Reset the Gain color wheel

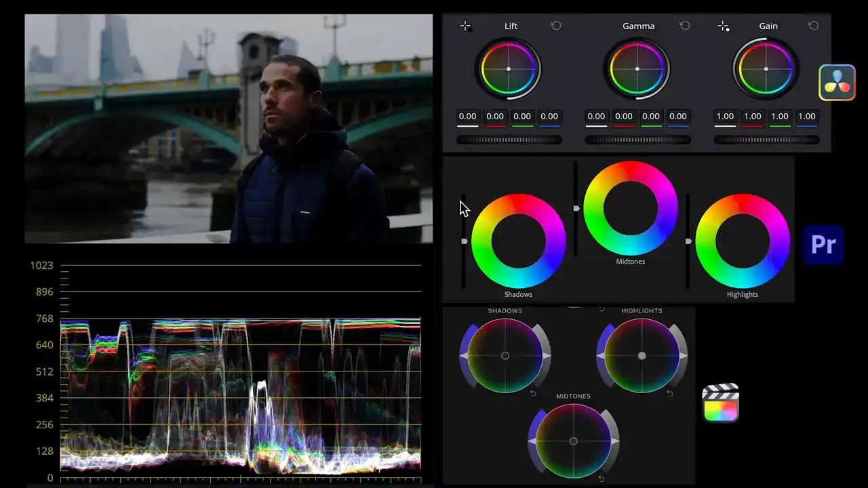[814, 26]
